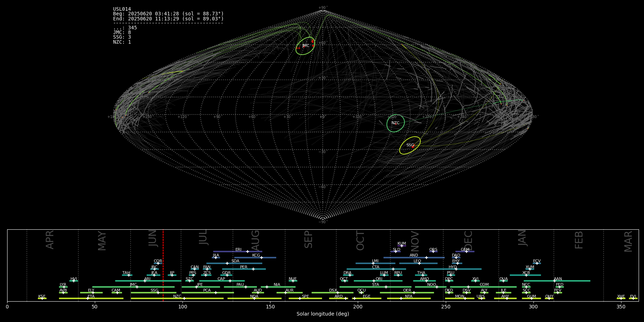Select the KCG shower label in timeline
The height and width of the screenshot is (322, 644).
point(256,255)
